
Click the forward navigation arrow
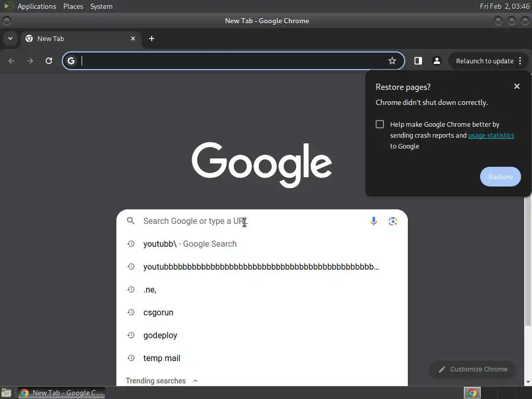[30, 61]
